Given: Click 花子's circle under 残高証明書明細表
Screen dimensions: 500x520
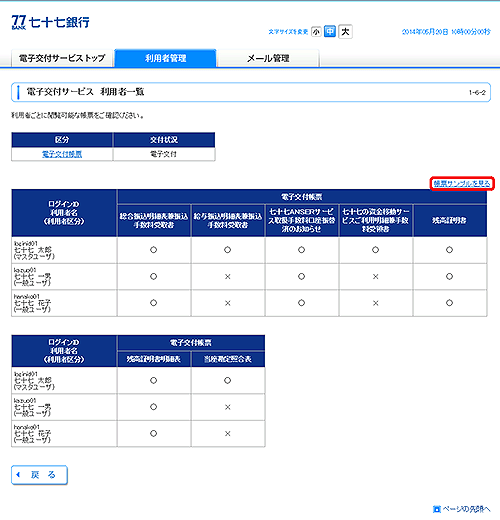Looking at the screenshot, I should tap(153, 433).
